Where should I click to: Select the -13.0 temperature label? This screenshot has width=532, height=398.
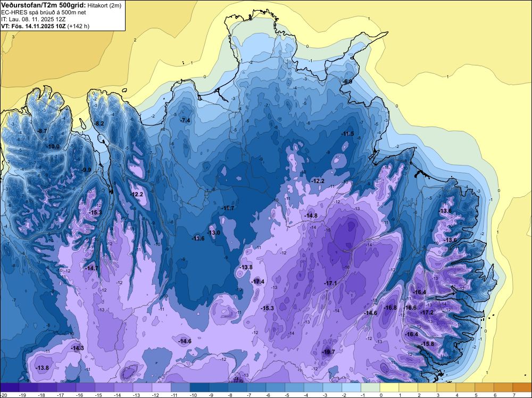(214, 233)
